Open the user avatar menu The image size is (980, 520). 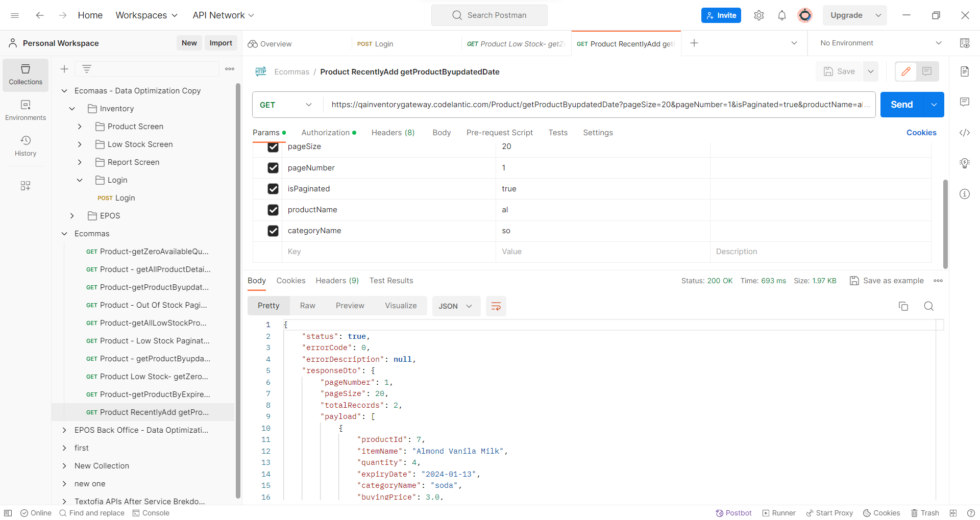click(x=805, y=15)
